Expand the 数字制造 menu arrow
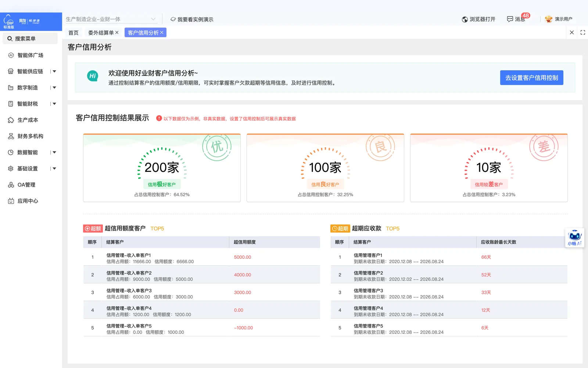588x368 pixels. click(54, 88)
